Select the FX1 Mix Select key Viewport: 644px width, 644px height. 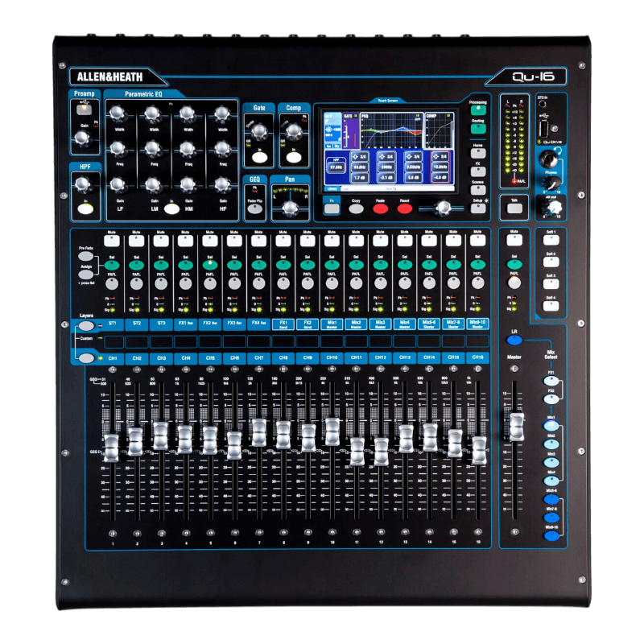click(551, 381)
